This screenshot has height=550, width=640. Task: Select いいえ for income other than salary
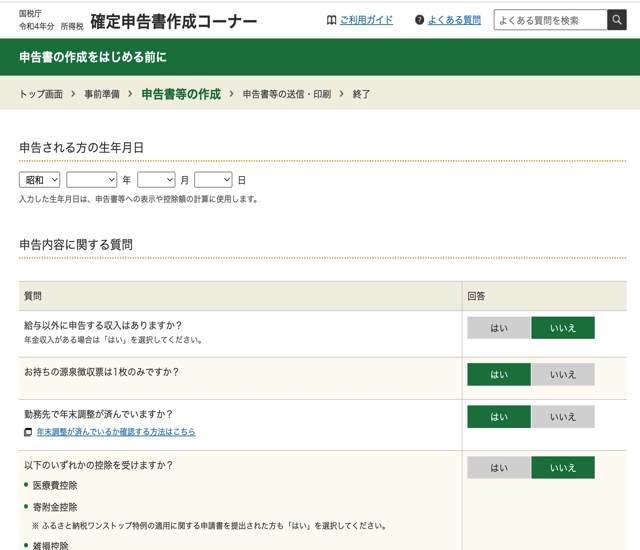(x=563, y=328)
